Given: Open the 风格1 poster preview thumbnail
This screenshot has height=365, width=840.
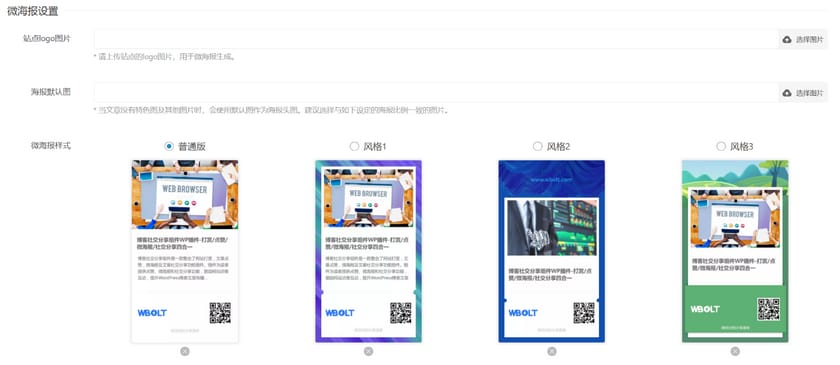Looking at the screenshot, I should coord(369,251).
